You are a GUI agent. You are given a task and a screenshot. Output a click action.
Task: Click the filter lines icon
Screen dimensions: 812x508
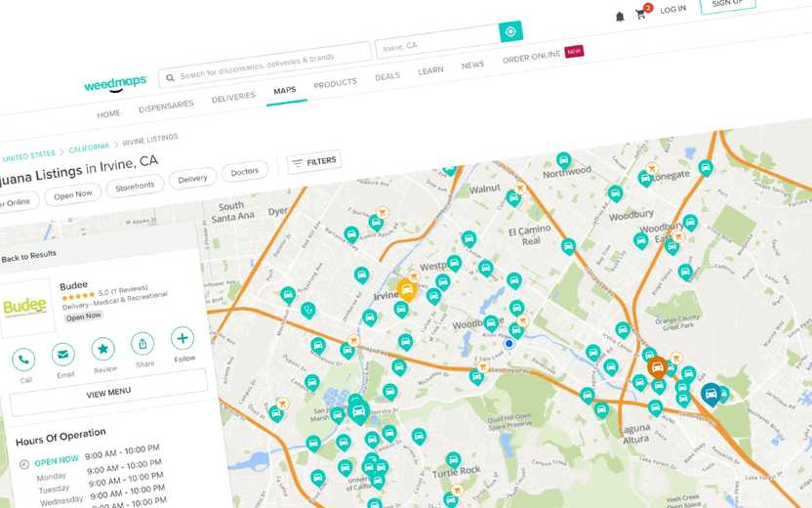[x=297, y=163]
